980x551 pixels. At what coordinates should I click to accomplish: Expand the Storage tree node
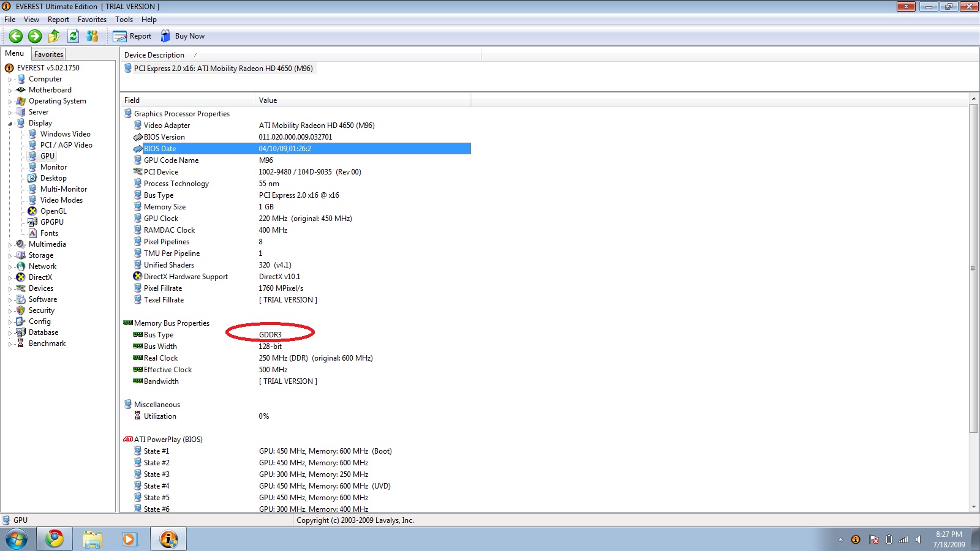pos(10,256)
